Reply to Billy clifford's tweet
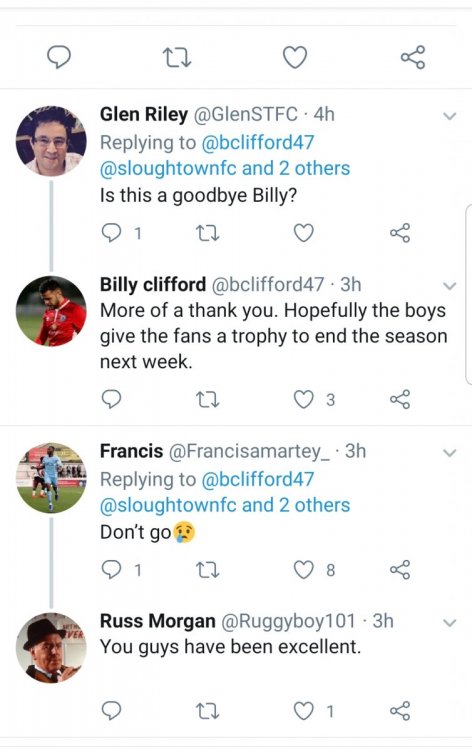Viewport: 472px width, 750px height. (112, 399)
